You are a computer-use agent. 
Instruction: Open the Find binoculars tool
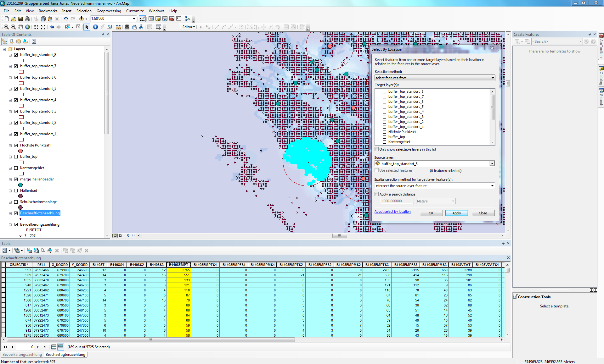tap(127, 27)
